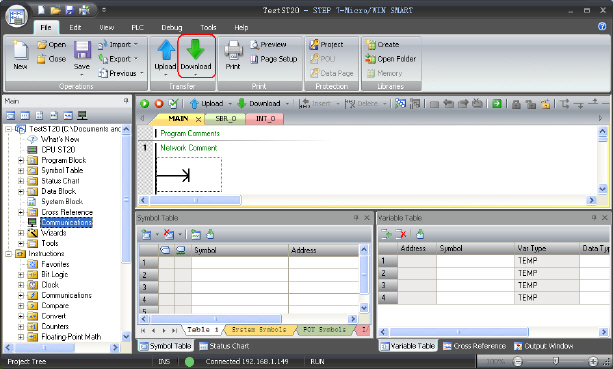Click the red Stop PLC icon
The width and height of the screenshot is (613, 369).
pos(159,104)
